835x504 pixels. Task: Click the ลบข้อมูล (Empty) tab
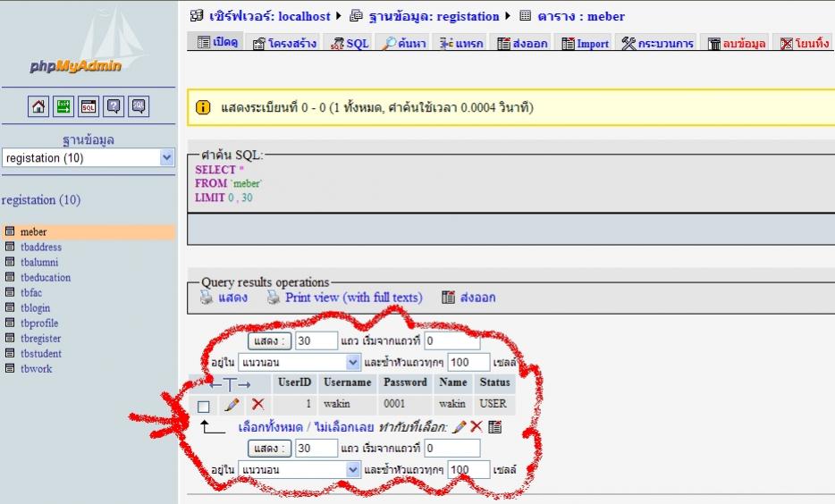[x=737, y=43]
